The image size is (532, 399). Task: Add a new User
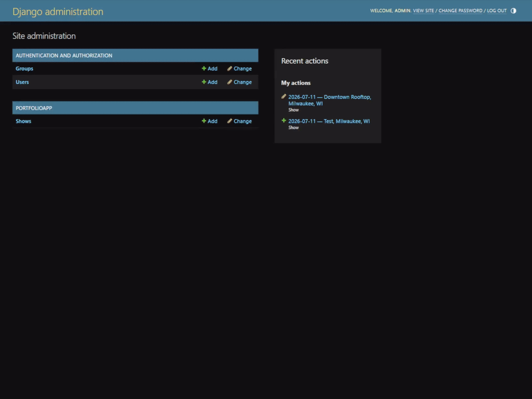pos(210,82)
